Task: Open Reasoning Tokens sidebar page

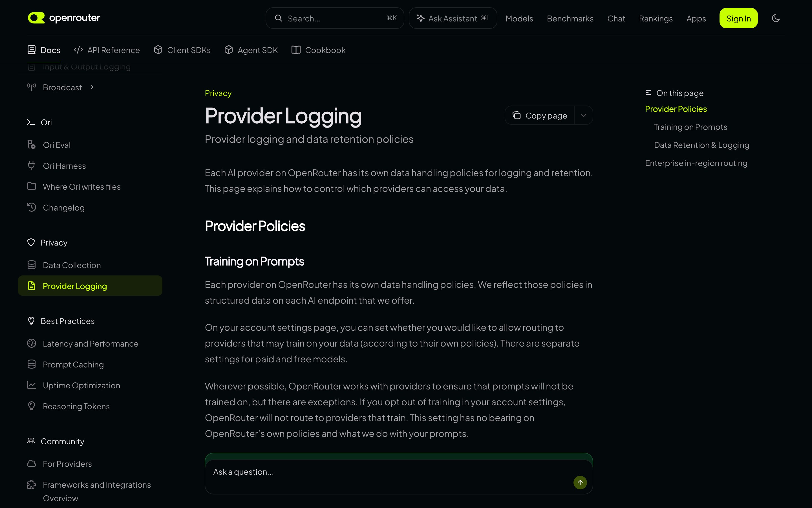Action: point(90,406)
